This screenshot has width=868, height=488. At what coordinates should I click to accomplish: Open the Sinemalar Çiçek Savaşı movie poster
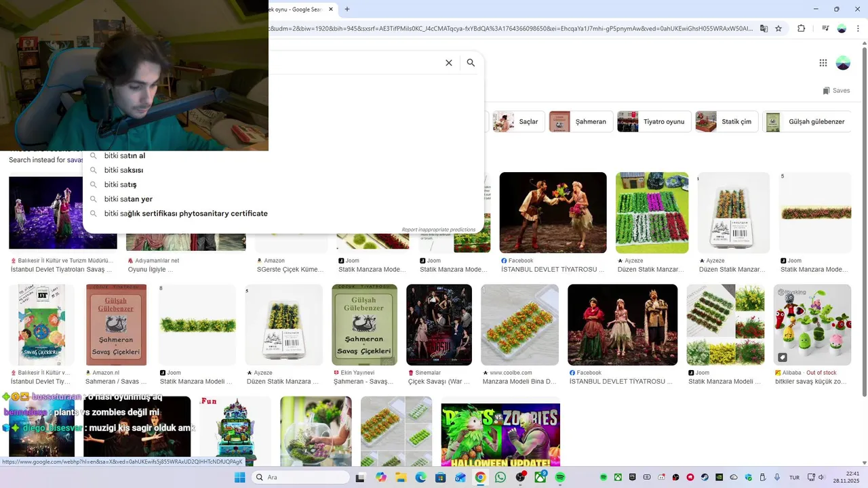pos(439,325)
